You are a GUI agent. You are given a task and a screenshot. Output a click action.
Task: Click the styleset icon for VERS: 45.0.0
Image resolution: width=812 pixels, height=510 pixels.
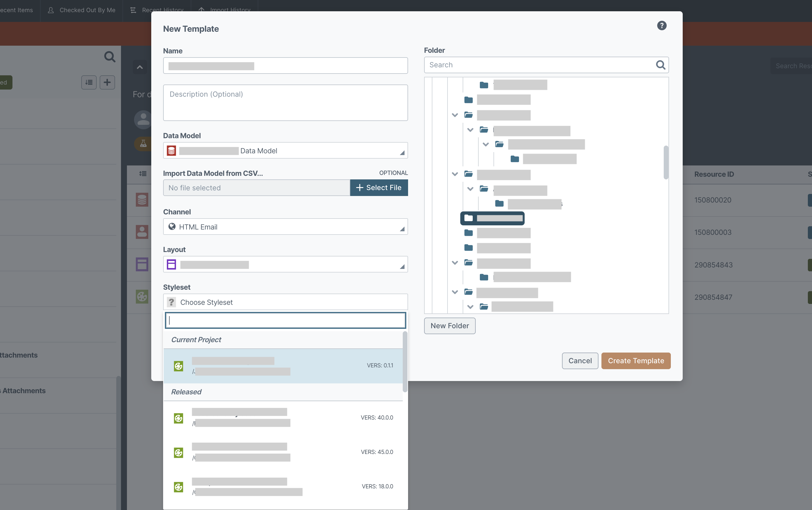(x=178, y=452)
